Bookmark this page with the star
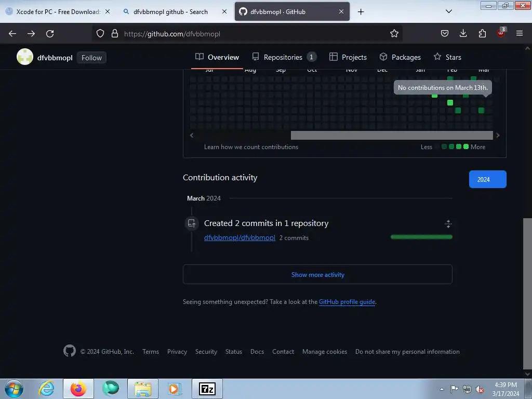Viewport: 532px width, 399px height. 394,34
